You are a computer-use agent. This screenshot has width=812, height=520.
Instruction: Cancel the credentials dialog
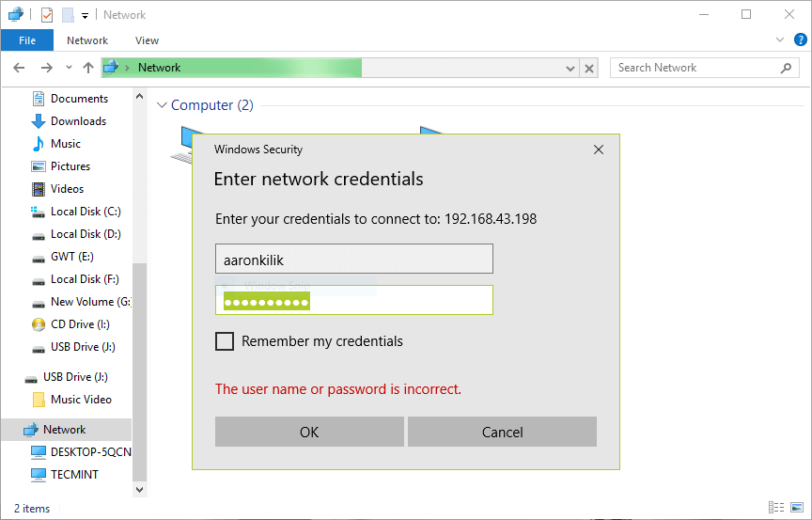[x=502, y=432]
